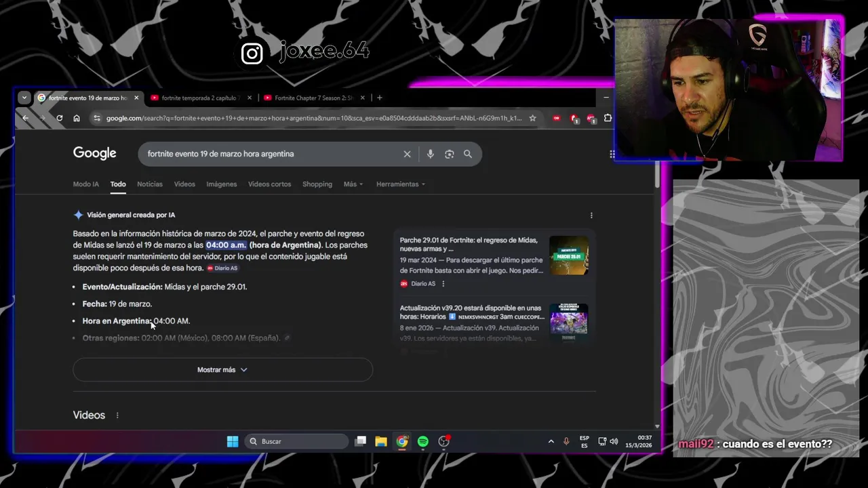Viewport: 868px width, 488px height.
Task: Open three-dot menu next to Diario AS source
Action: coord(443,284)
